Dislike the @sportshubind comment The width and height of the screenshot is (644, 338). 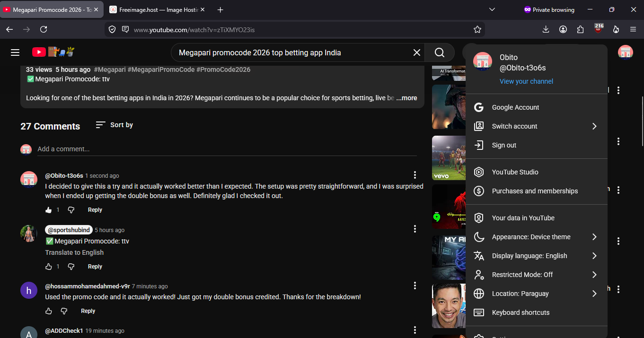pos(71,267)
